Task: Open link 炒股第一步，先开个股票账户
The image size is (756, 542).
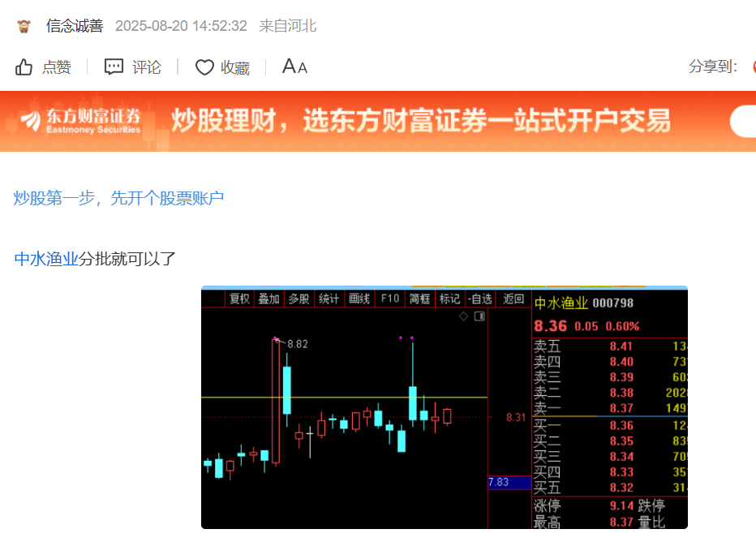Action: tap(118, 198)
